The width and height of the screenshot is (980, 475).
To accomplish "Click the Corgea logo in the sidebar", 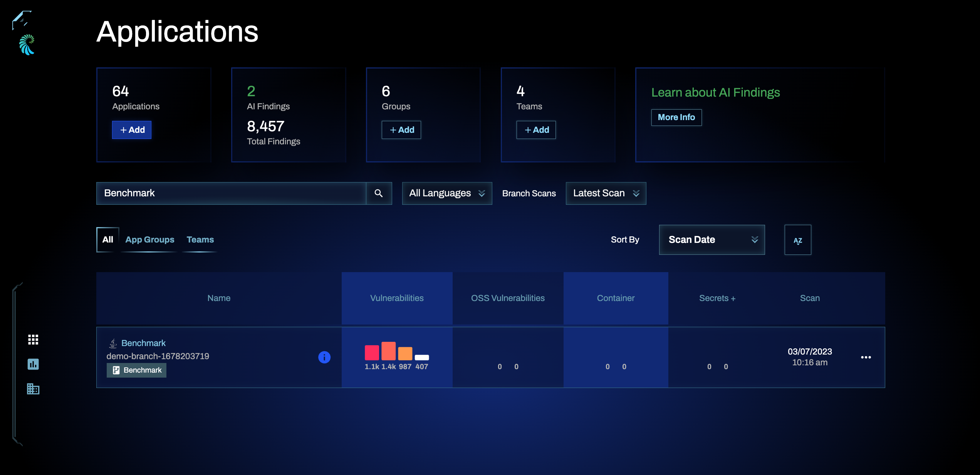I will pyautogui.click(x=27, y=45).
